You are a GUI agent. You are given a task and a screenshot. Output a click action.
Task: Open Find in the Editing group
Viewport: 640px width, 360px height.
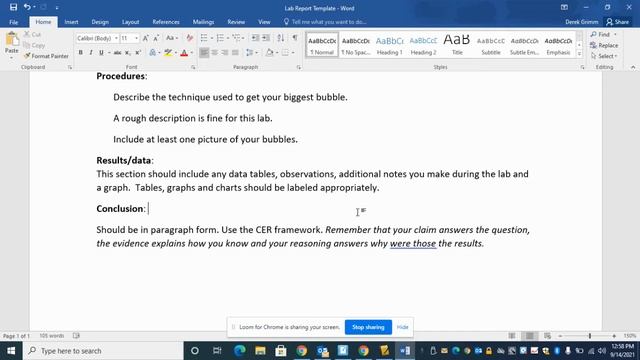coord(600,34)
